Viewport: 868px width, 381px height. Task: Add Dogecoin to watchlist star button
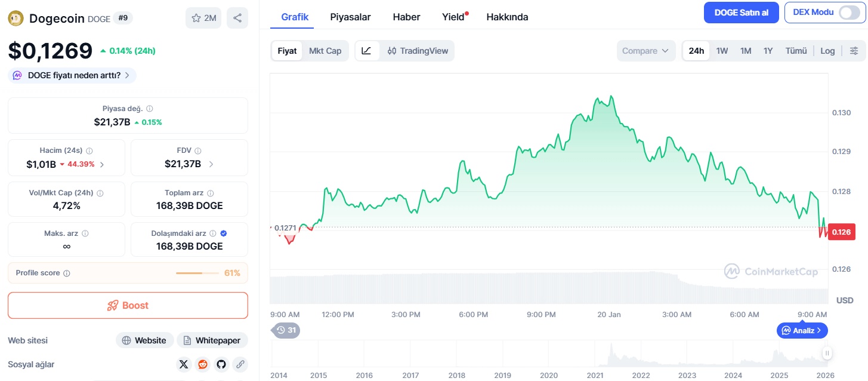point(203,18)
